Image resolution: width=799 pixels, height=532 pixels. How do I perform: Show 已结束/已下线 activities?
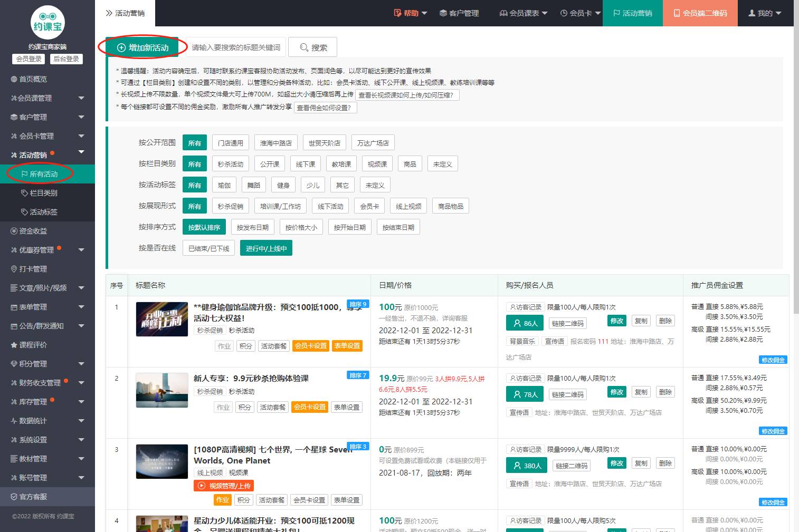coord(209,248)
